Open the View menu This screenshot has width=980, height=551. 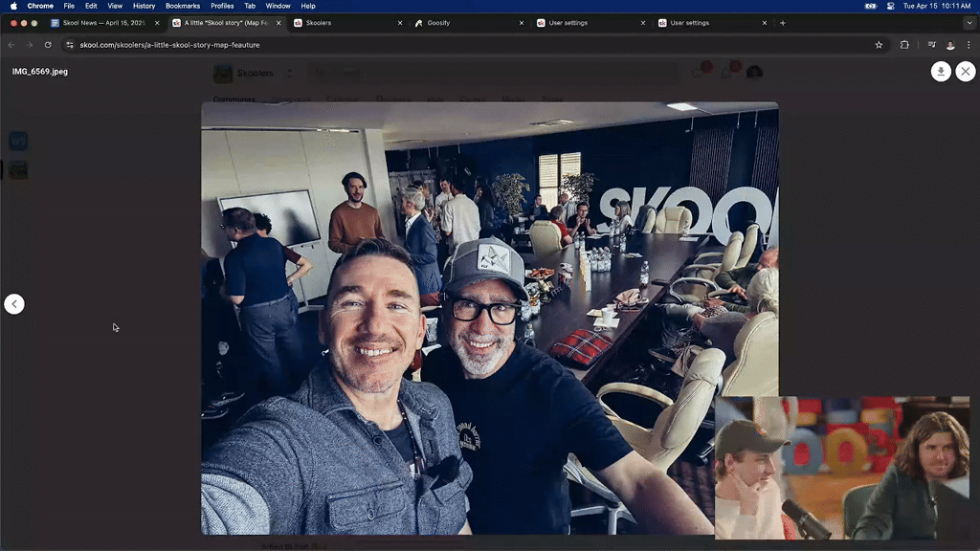[115, 6]
